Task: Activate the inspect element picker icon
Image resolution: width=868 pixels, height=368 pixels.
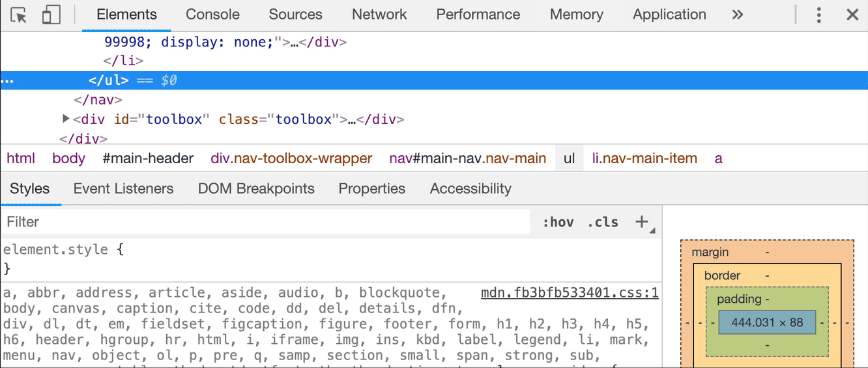Action: click(x=19, y=15)
